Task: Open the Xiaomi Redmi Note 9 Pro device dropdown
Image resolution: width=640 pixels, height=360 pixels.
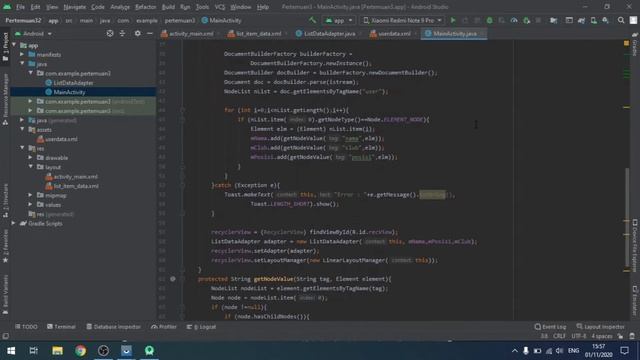Action: click(x=402, y=20)
